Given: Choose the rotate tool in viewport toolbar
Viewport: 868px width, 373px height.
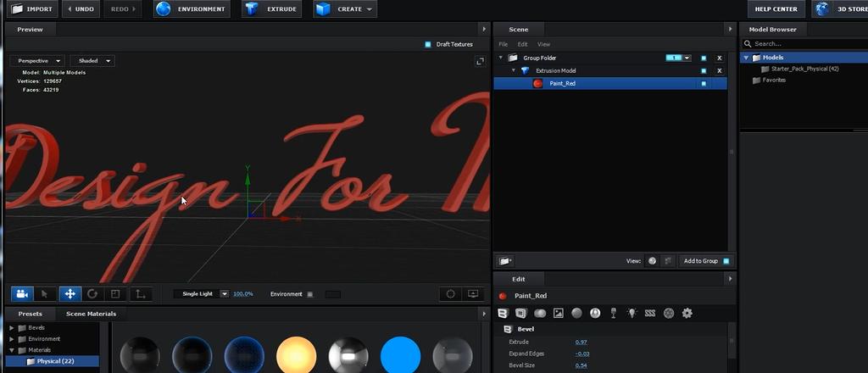Looking at the screenshot, I should pos(92,294).
